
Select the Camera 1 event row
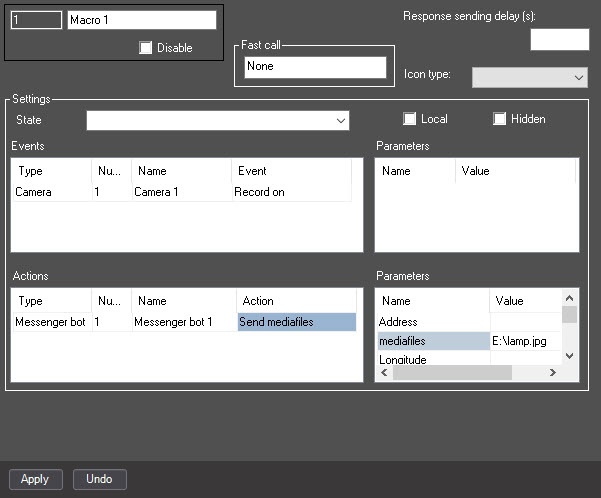[x=183, y=192]
